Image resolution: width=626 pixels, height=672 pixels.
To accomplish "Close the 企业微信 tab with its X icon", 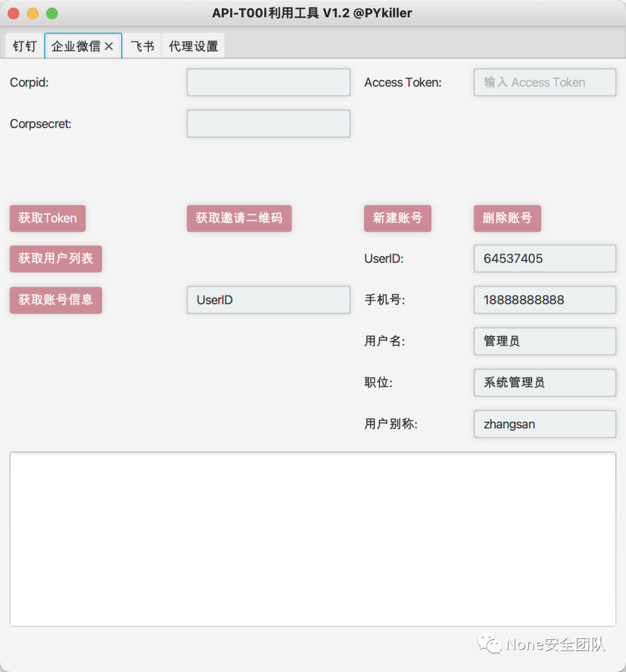I will point(109,46).
